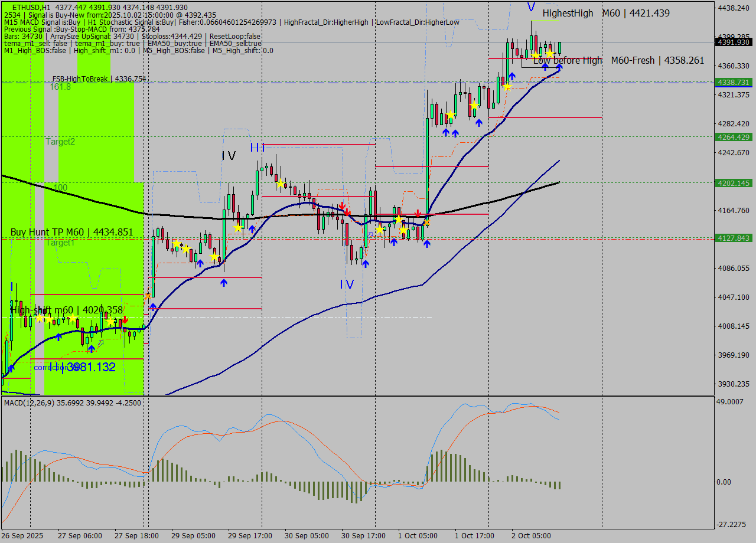The height and width of the screenshot is (543, 756).
Task: Select the yellow star marker on the latest candle
Action: pos(550,54)
